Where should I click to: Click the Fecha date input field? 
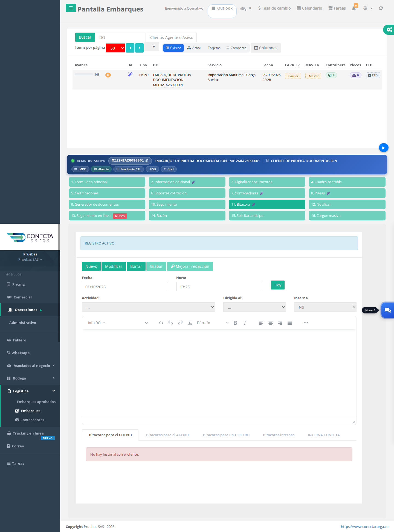click(125, 287)
